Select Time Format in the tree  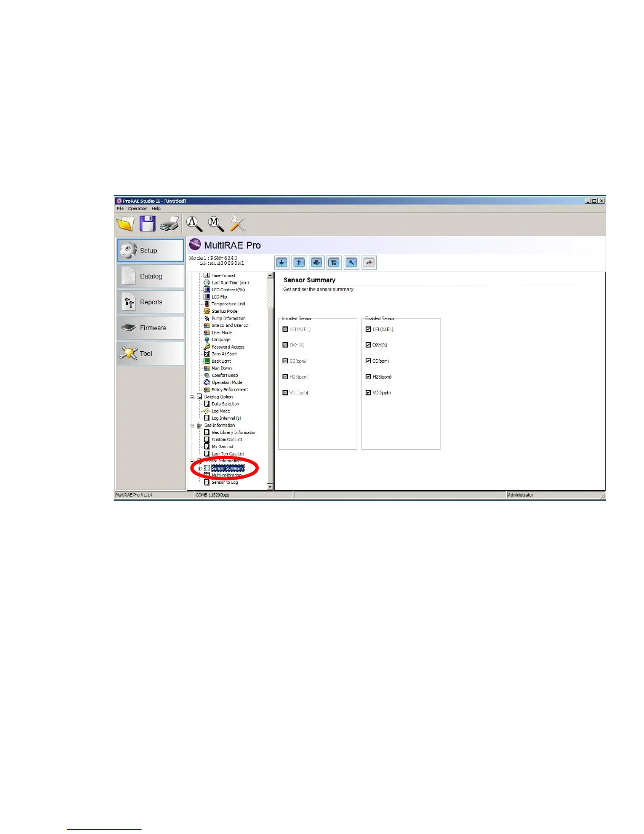tap(223, 275)
